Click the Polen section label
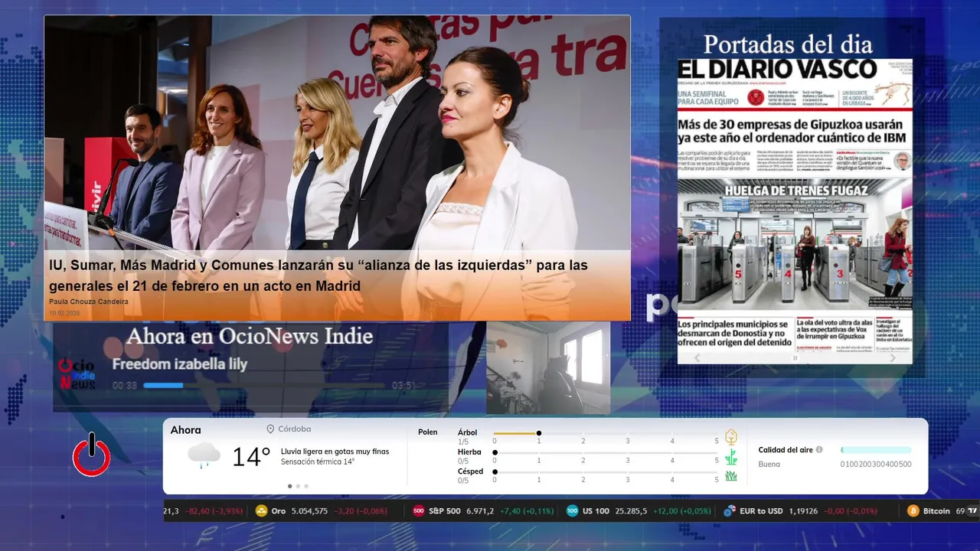 coord(428,432)
